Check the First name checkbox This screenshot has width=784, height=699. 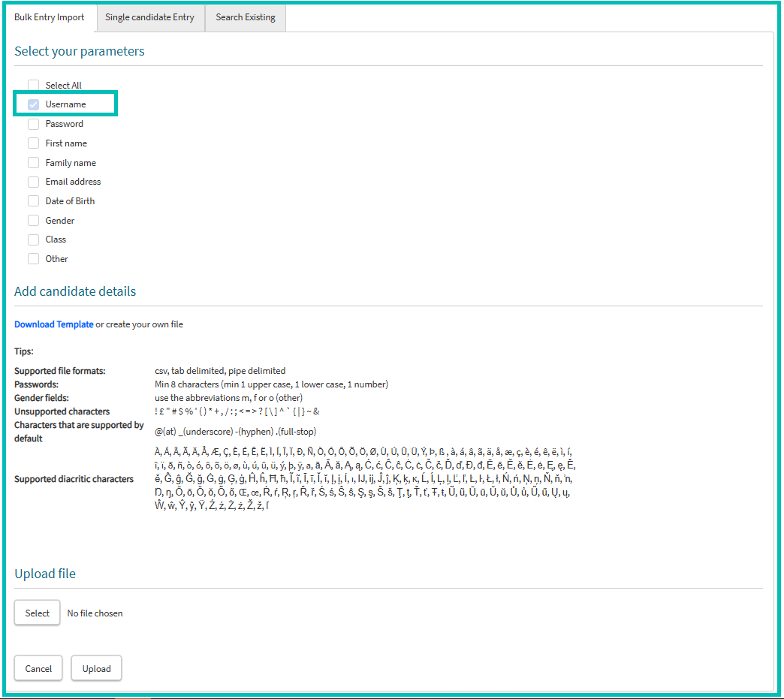coord(34,143)
